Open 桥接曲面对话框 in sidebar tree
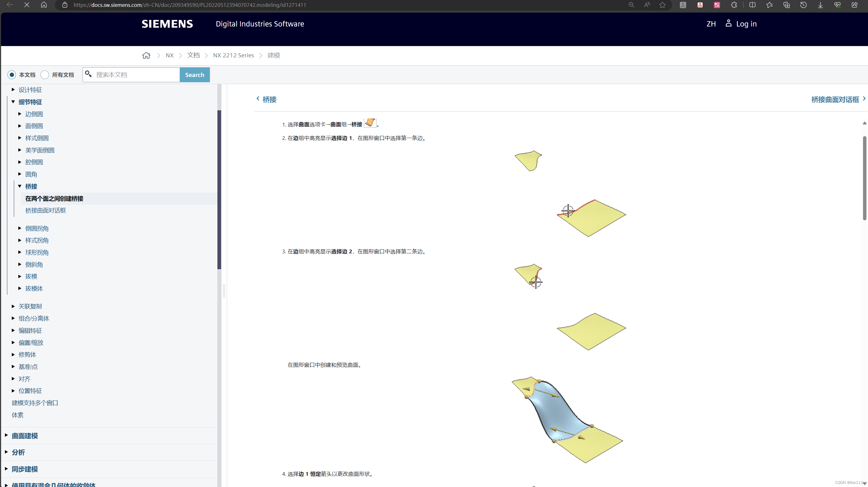 pyautogui.click(x=45, y=210)
